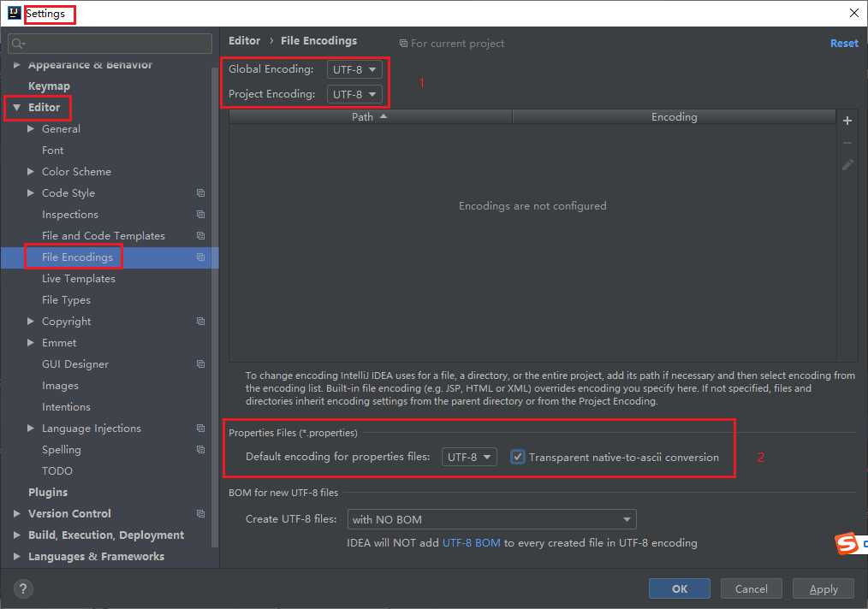Open Inspections settings page
The width and height of the screenshot is (868, 609).
point(69,214)
